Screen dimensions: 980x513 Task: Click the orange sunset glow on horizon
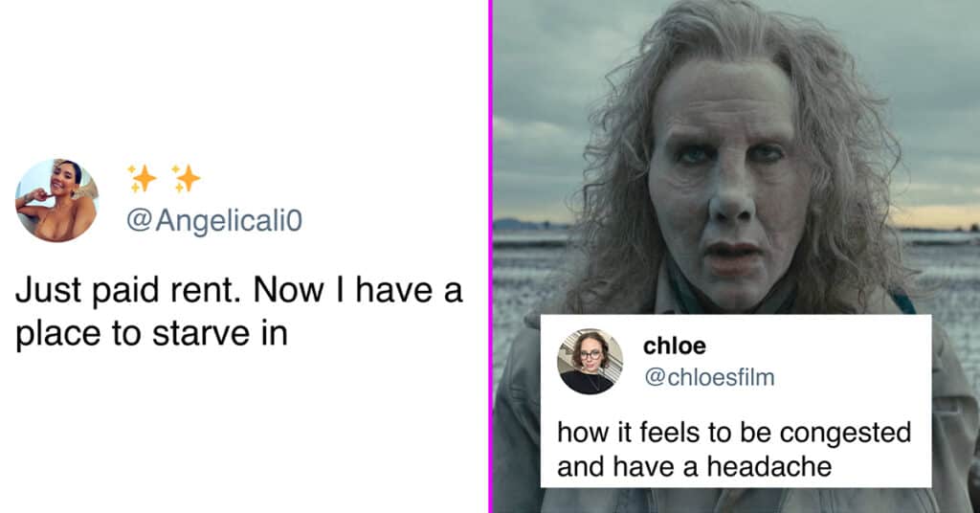point(938,216)
